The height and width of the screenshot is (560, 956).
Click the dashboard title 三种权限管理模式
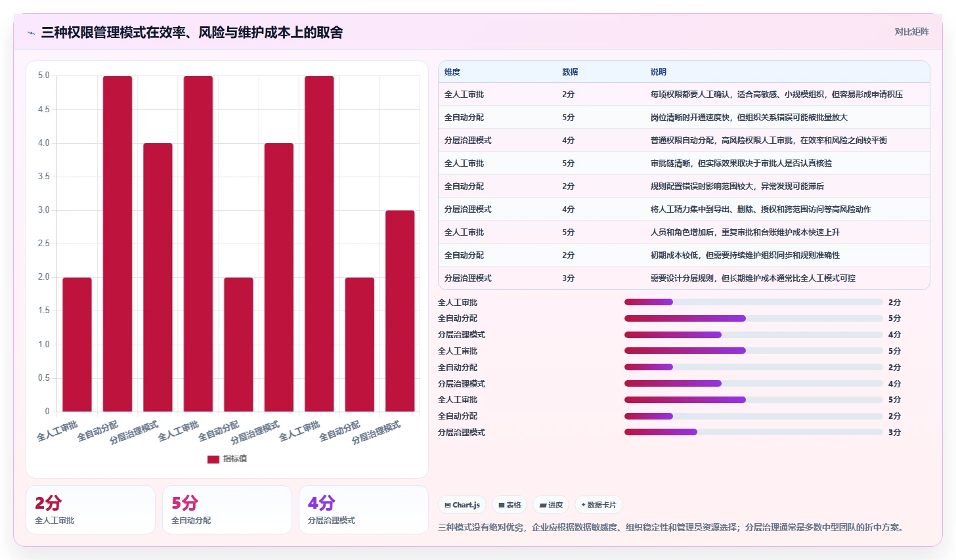93,32
